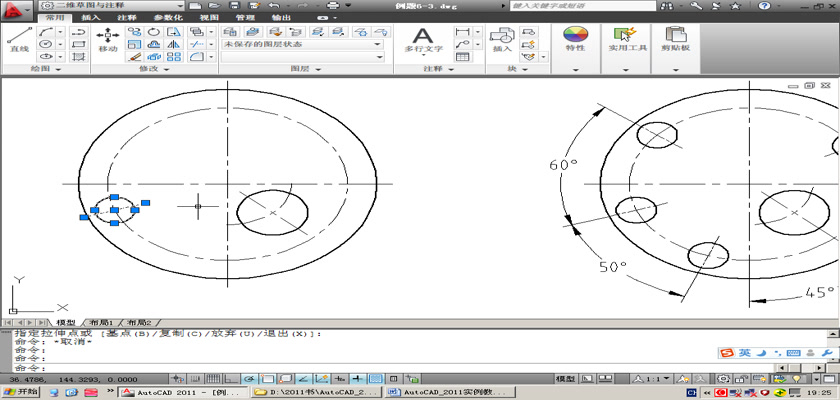Open the unsaved layer state (未保存的图层状态) dropdown
Screen dimensions: 840x400
(302, 44)
